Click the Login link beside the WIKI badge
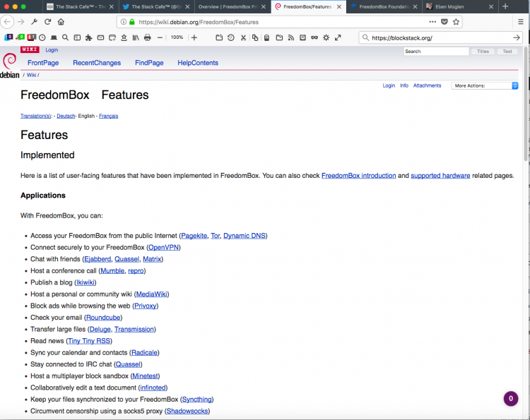The image size is (530, 420). pos(52,50)
